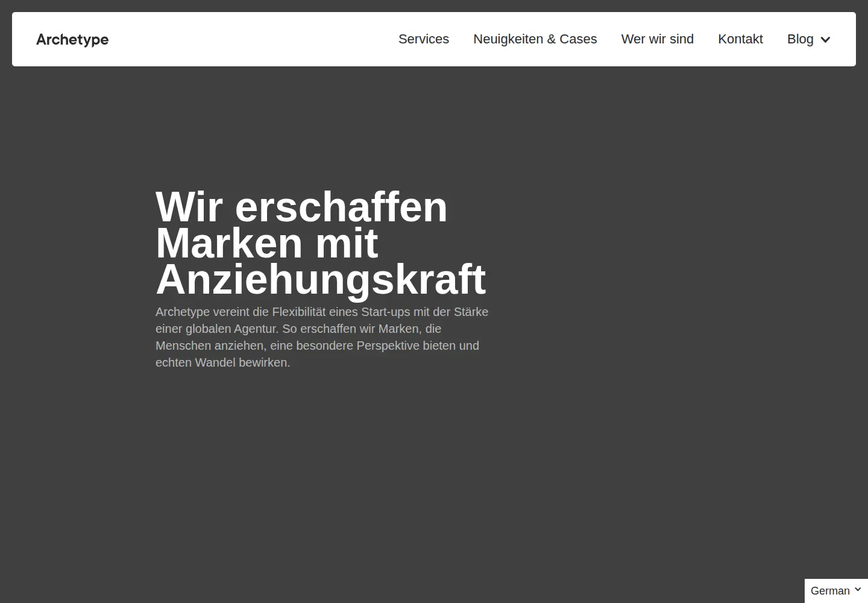Open the Blog menu item
Image resolution: width=868 pixels, height=603 pixels.
pyautogui.click(x=800, y=39)
